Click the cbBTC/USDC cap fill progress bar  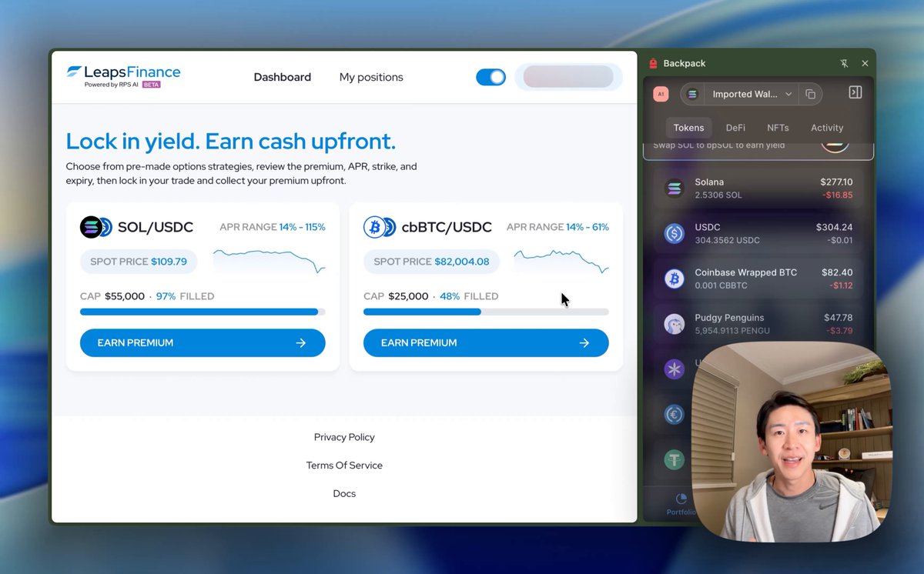[486, 312]
